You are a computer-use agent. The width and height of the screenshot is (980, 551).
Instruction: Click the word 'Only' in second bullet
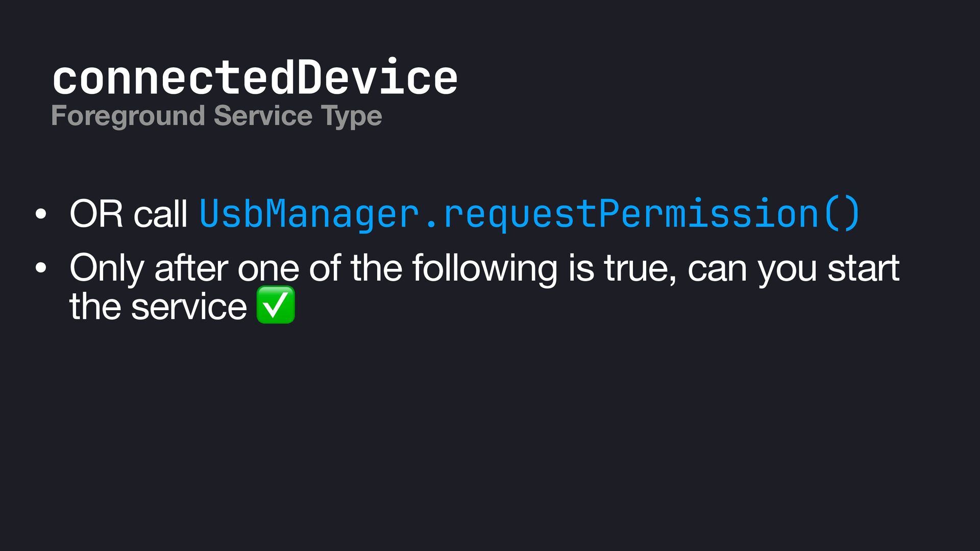tap(107, 268)
